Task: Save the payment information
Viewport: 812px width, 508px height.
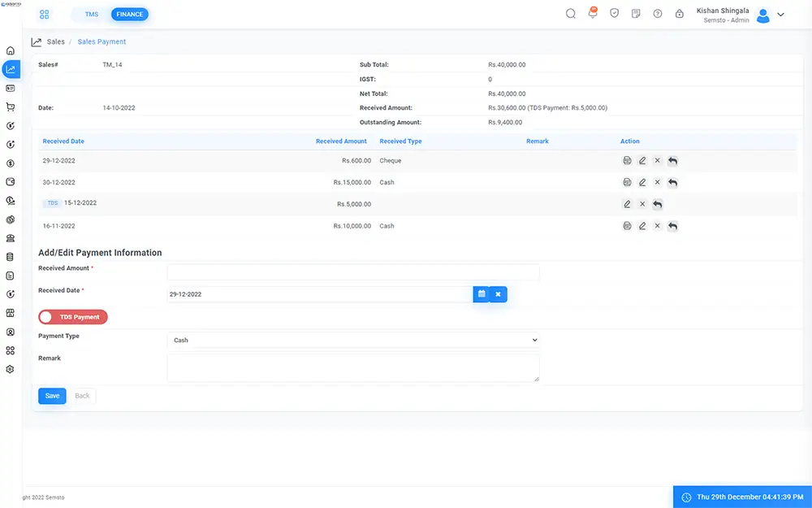Action: coord(52,396)
